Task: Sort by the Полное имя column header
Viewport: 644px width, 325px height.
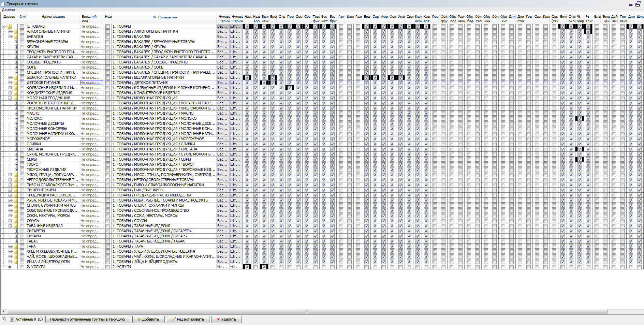Action: (x=167, y=17)
